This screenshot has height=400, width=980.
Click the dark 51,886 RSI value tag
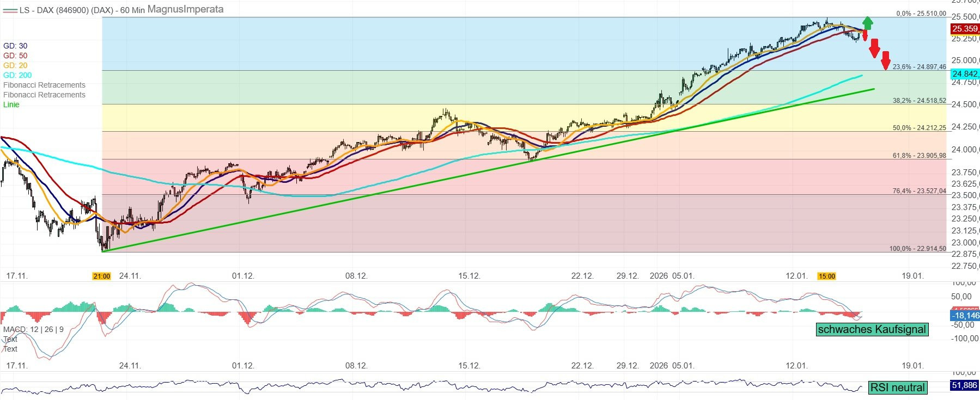(965, 385)
